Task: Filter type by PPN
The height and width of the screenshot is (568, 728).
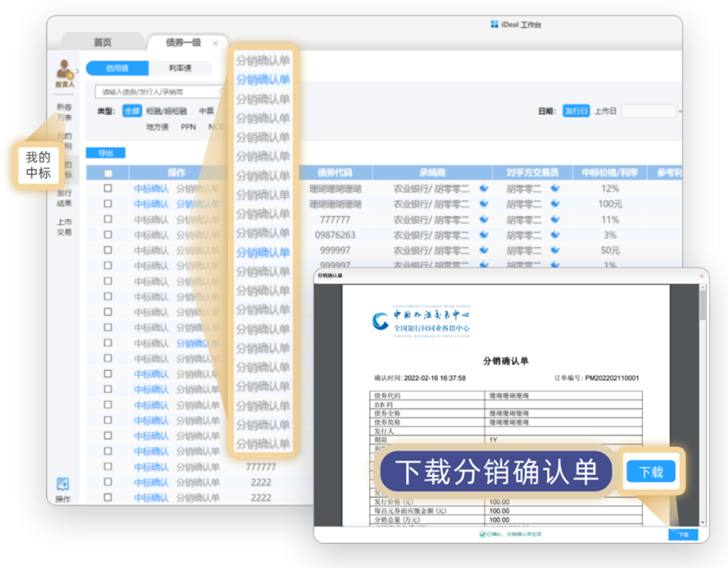Action: point(188,127)
